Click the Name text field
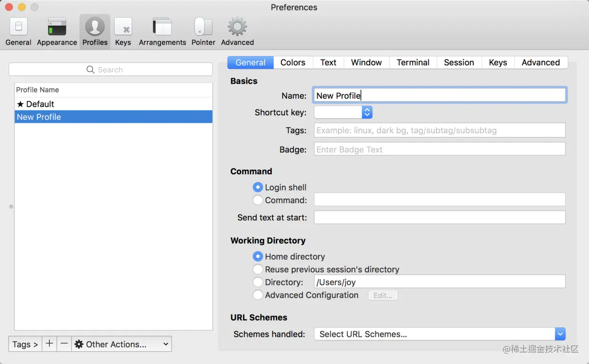Image resolution: width=589 pixels, height=364 pixels. coord(440,95)
